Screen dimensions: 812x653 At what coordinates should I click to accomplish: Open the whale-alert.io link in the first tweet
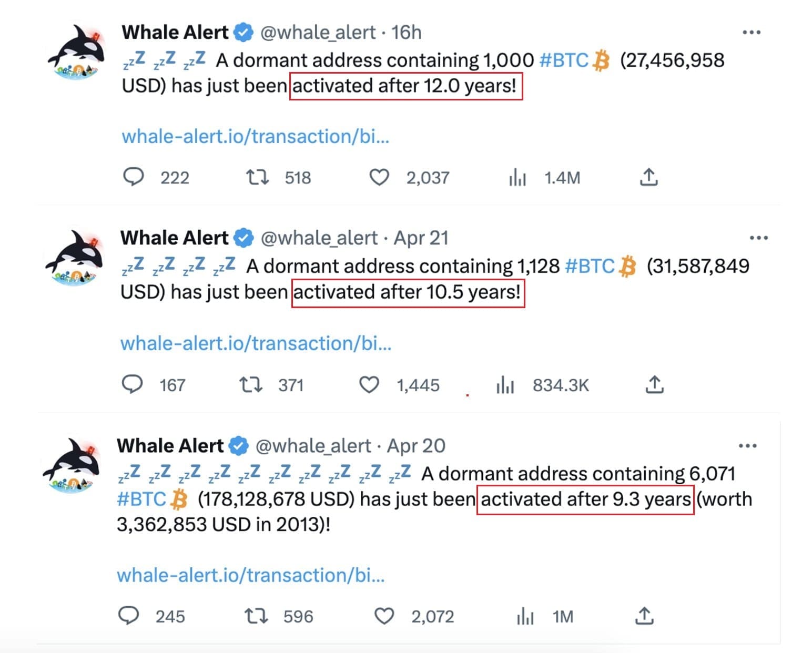tap(256, 136)
